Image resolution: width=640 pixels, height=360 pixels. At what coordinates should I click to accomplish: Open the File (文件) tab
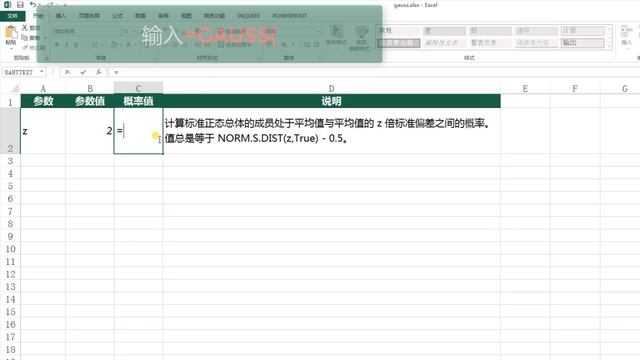[12, 16]
